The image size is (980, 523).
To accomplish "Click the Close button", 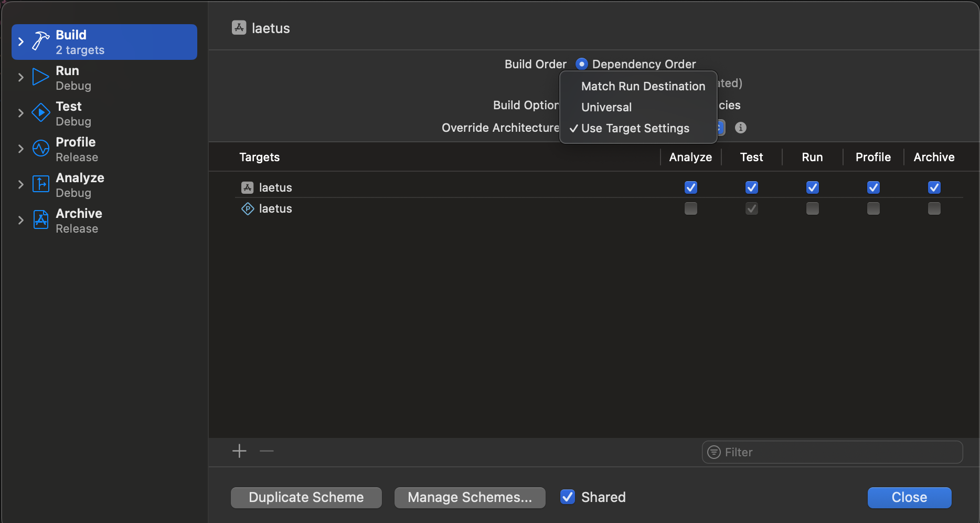I will pos(910,497).
